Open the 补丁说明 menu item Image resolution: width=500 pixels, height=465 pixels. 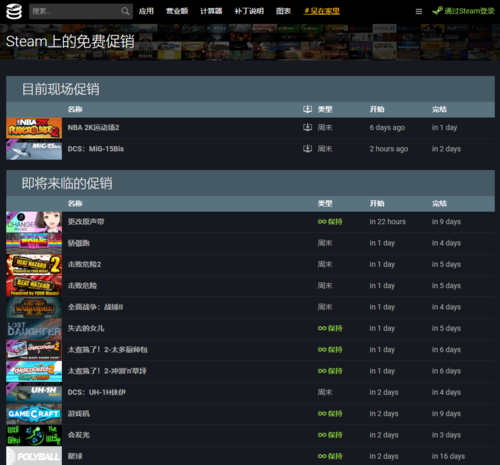[249, 11]
